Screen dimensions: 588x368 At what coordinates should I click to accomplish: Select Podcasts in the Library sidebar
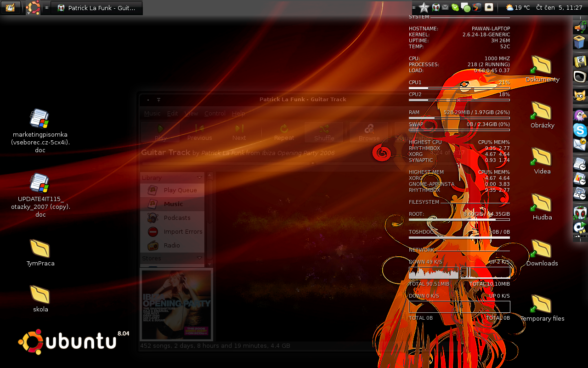172,218
